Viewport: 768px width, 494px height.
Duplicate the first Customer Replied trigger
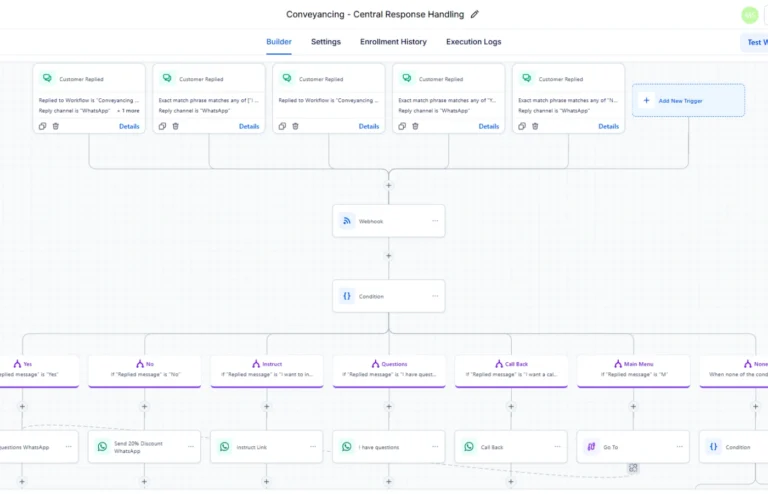pos(43,126)
